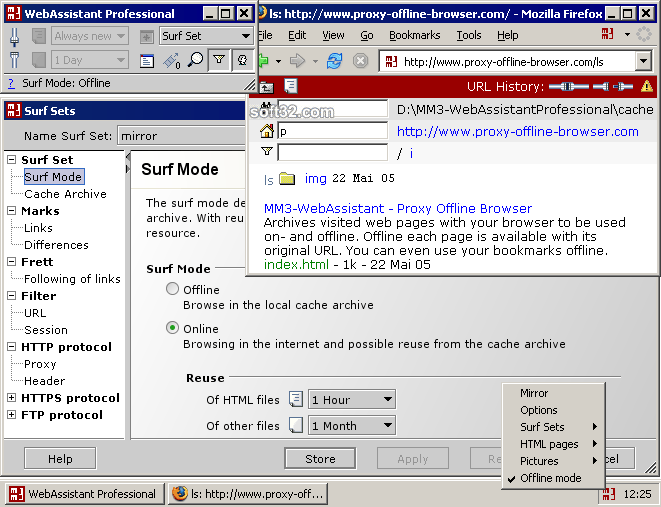Open the Help menu in Firefox

click(x=508, y=35)
